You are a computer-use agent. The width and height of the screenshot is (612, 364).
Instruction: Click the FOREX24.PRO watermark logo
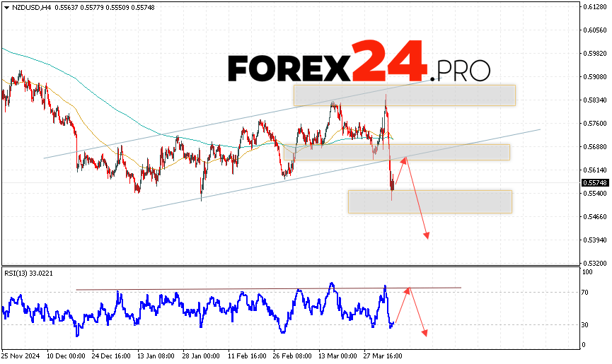tap(359, 68)
